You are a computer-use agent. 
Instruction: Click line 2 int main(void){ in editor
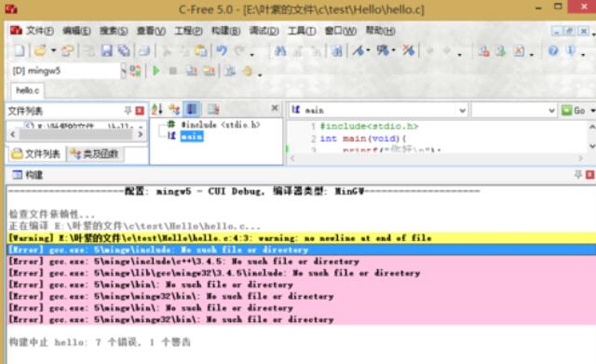(363, 139)
